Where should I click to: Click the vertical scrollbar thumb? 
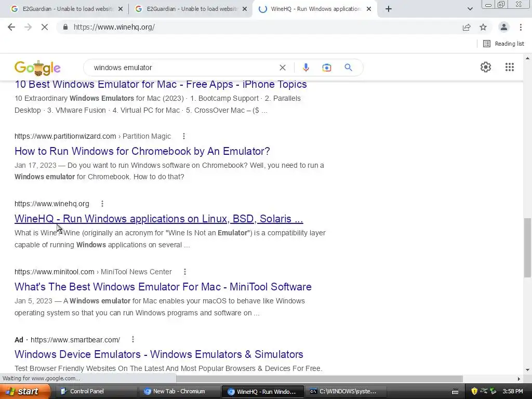coord(528,247)
